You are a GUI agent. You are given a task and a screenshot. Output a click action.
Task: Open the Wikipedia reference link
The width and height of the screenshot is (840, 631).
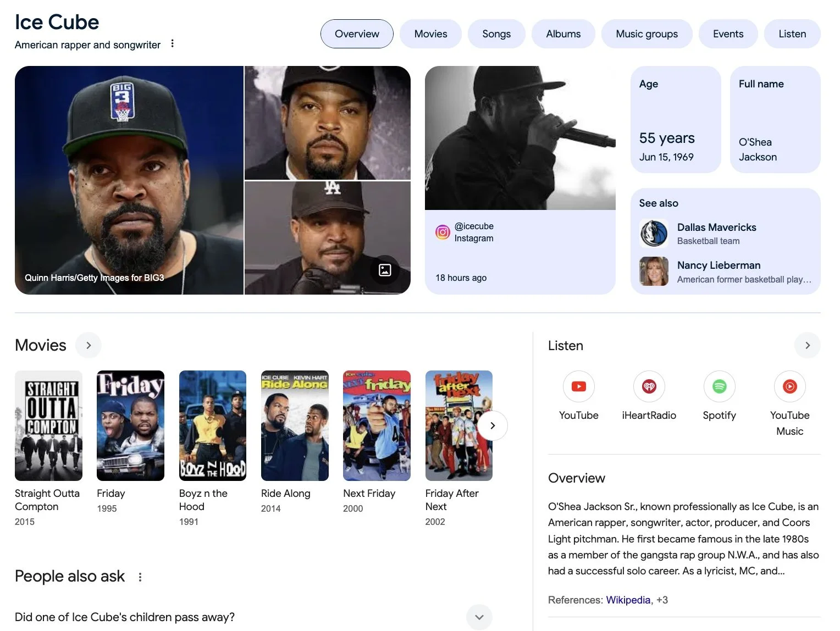click(628, 600)
